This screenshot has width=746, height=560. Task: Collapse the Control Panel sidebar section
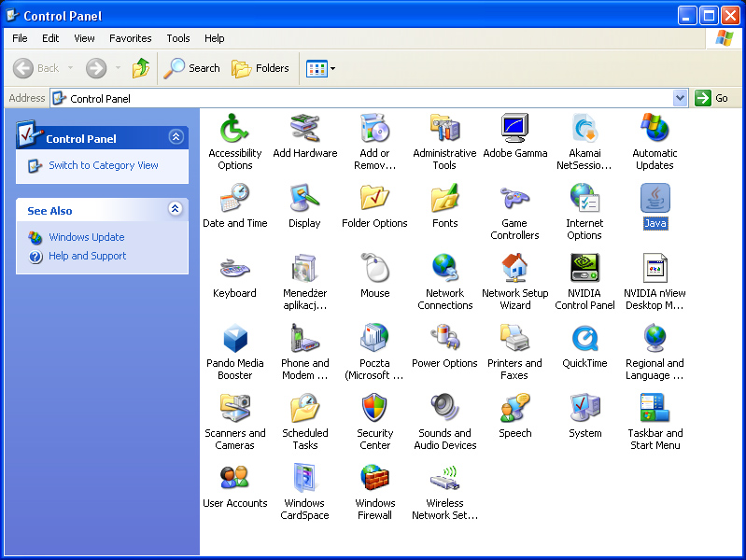coord(176,137)
